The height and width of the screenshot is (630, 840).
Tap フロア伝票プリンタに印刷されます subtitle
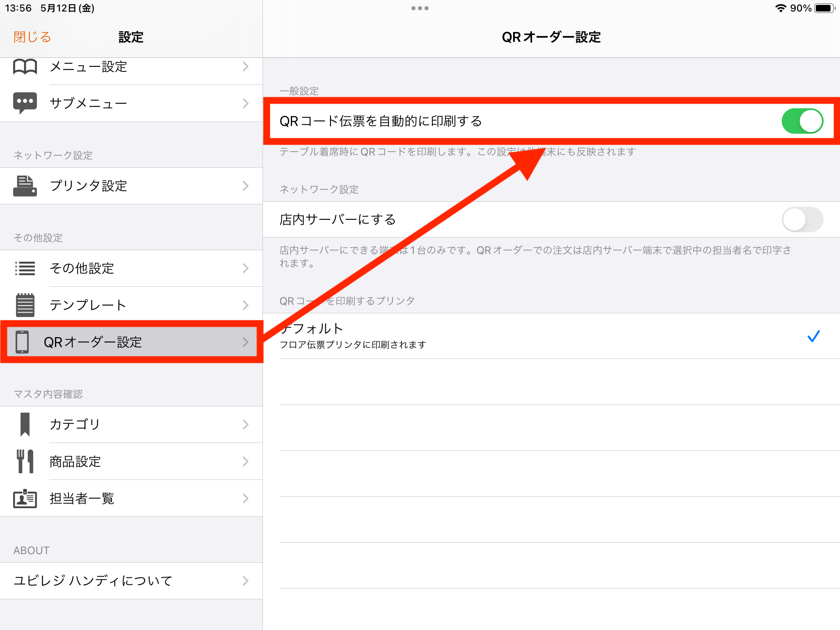353,345
